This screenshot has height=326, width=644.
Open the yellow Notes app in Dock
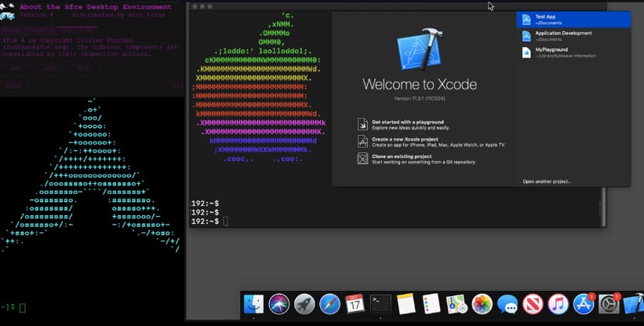click(x=406, y=305)
